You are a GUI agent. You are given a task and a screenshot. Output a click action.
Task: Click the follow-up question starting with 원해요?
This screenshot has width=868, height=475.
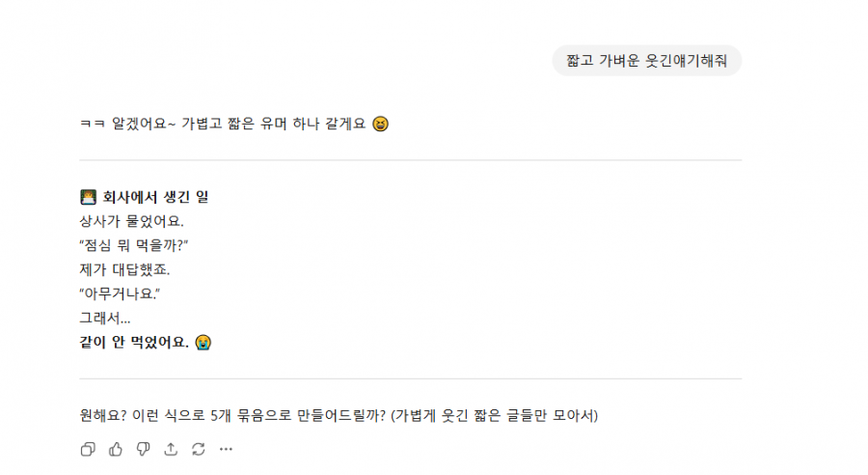tap(232, 416)
